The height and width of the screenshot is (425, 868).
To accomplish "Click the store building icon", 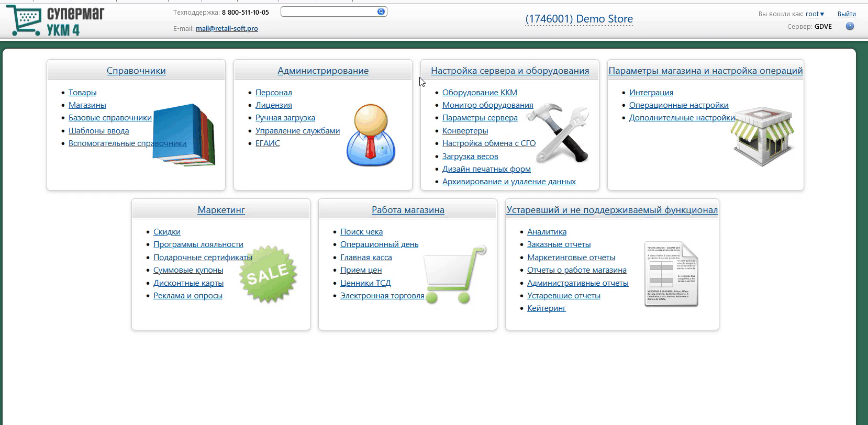I will [x=762, y=136].
